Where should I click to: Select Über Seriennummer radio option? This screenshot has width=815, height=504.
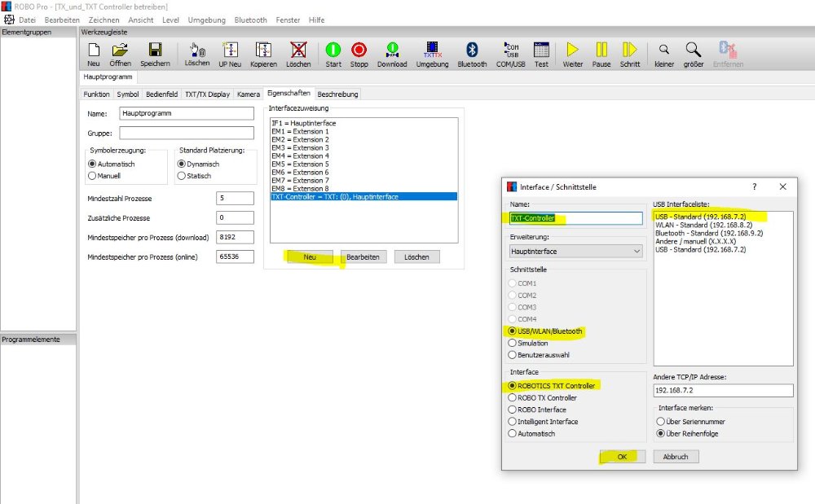click(661, 422)
